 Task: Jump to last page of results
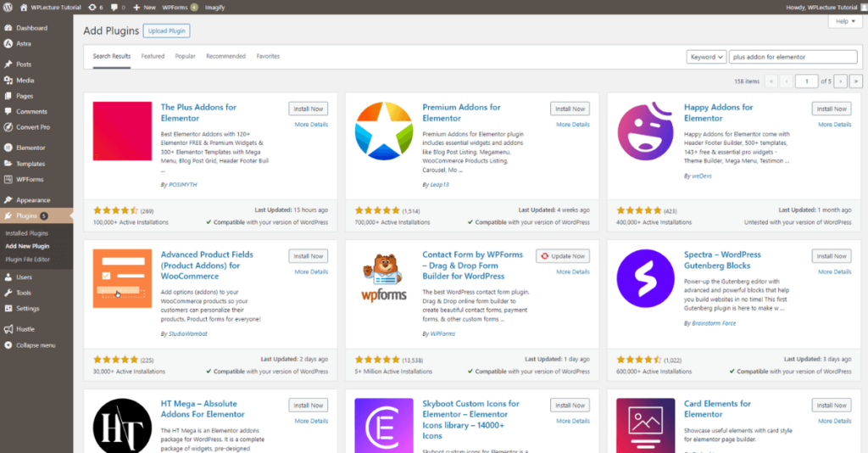pyautogui.click(x=856, y=81)
